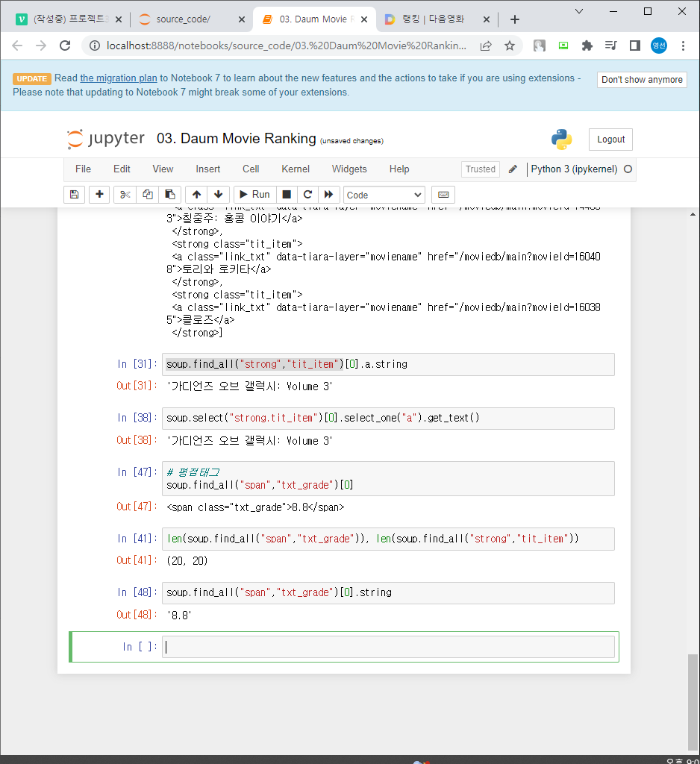Viewport: 700px width, 764px height.
Task: Paste cells below icon
Action: click(170, 195)
